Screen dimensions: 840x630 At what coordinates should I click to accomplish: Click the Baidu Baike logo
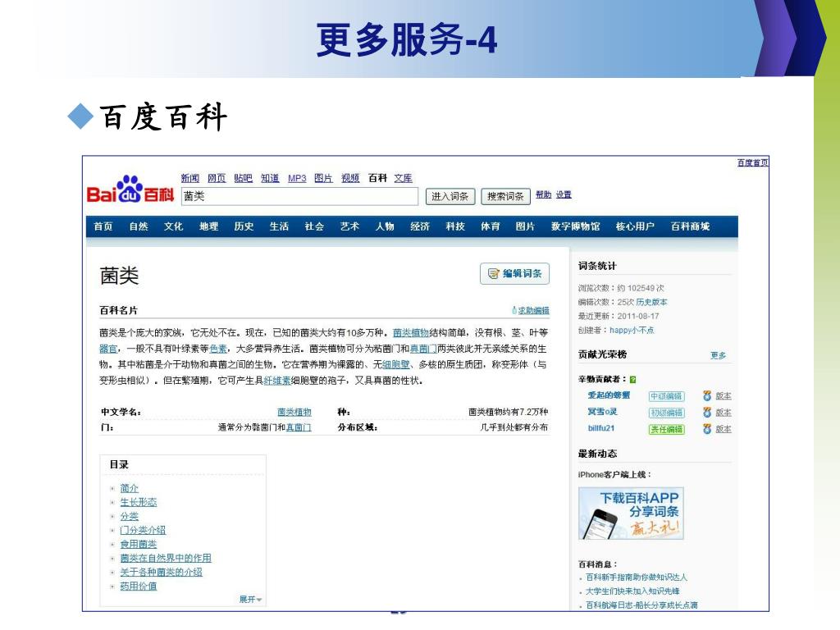coord(130,189)
